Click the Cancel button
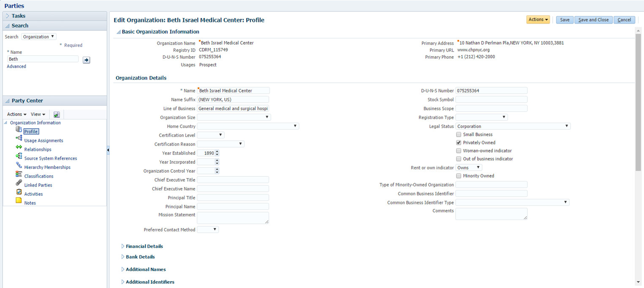 (624, 19)
